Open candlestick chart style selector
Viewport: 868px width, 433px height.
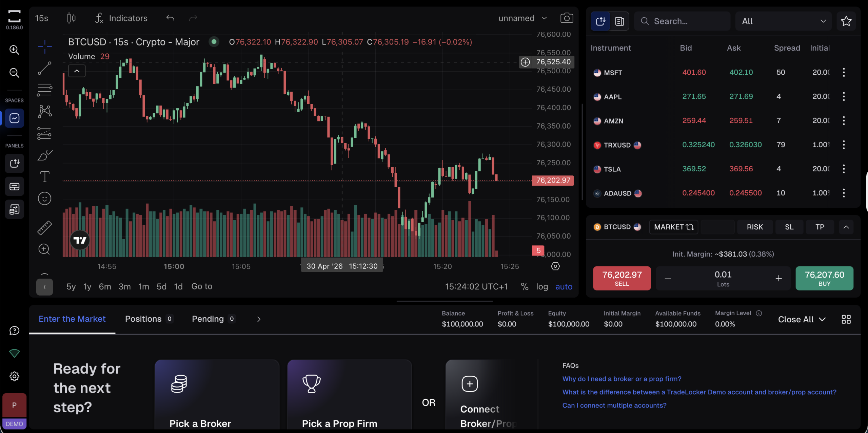[x=71, y=18]
